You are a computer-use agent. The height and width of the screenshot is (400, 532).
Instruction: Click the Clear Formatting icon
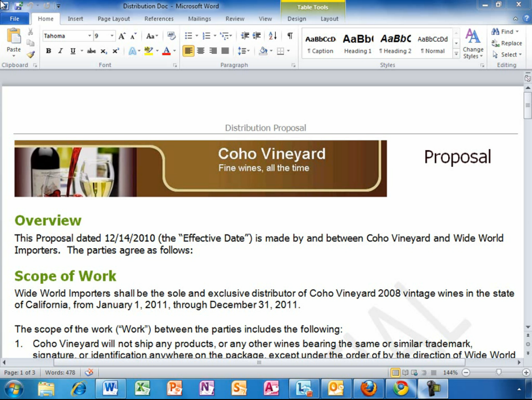click(172, 36)
